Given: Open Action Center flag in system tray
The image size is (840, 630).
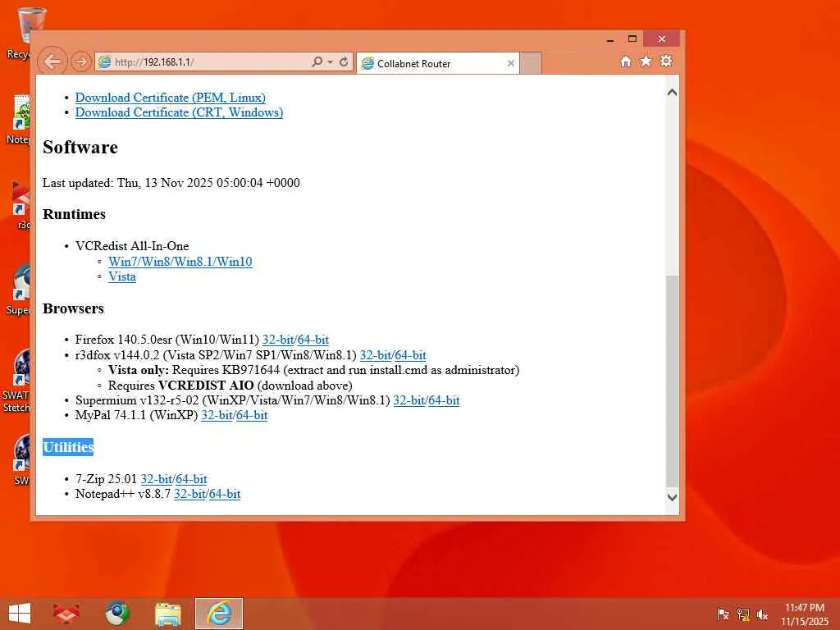Looking at the screenshot, I should [724, 614].
